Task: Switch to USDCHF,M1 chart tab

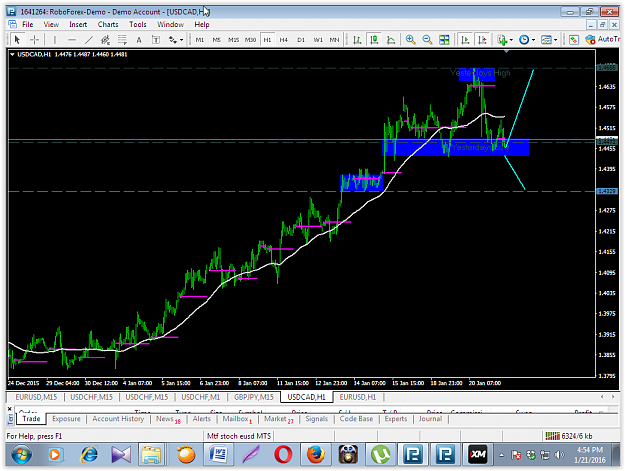Action: [x=200, y=397]
